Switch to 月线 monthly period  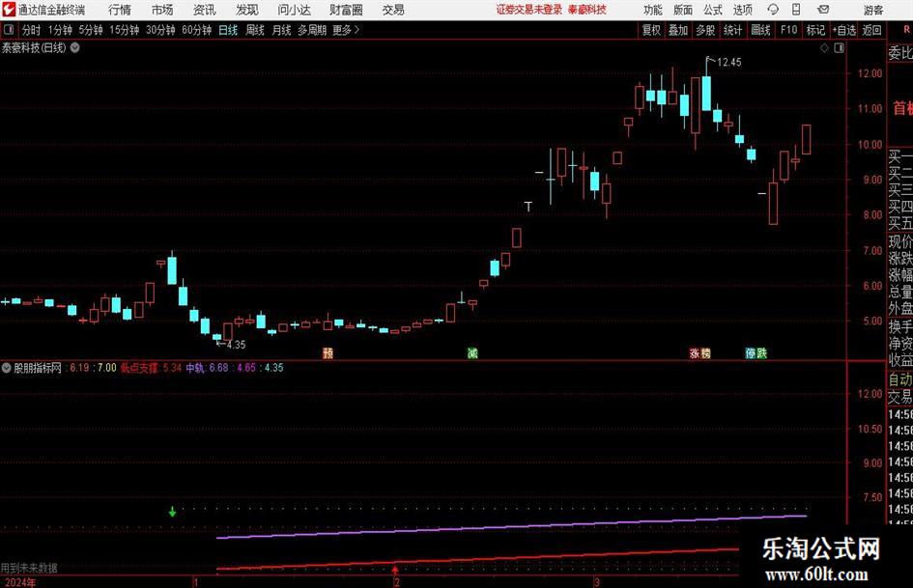(281, 30)
